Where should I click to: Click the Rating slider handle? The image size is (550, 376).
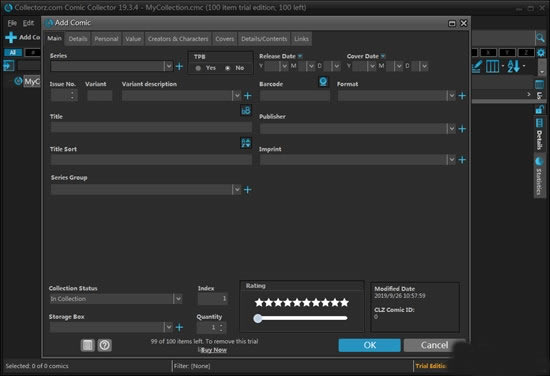tap(258, 318)
